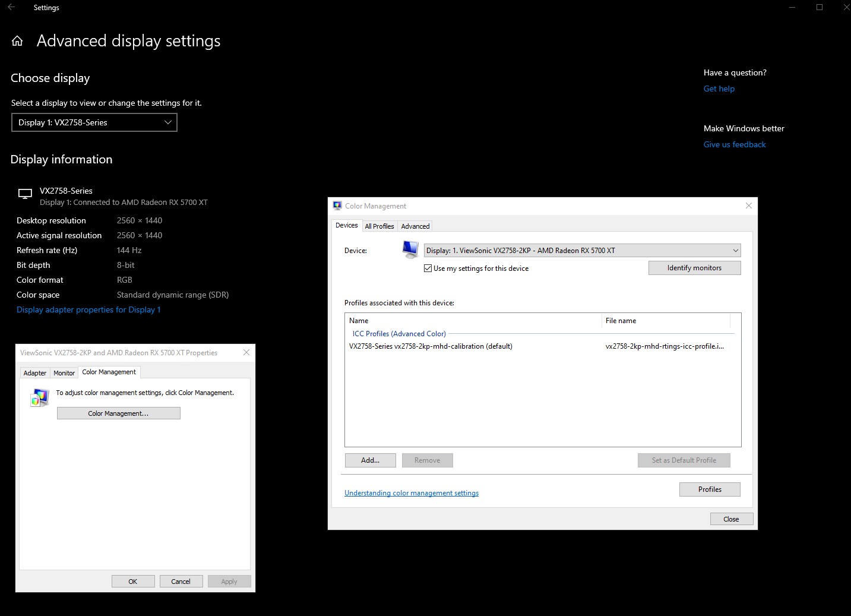The image size is (851, 616).
Task: Click the '144 Hz' refresh rate value
Action: click(129, 250)
